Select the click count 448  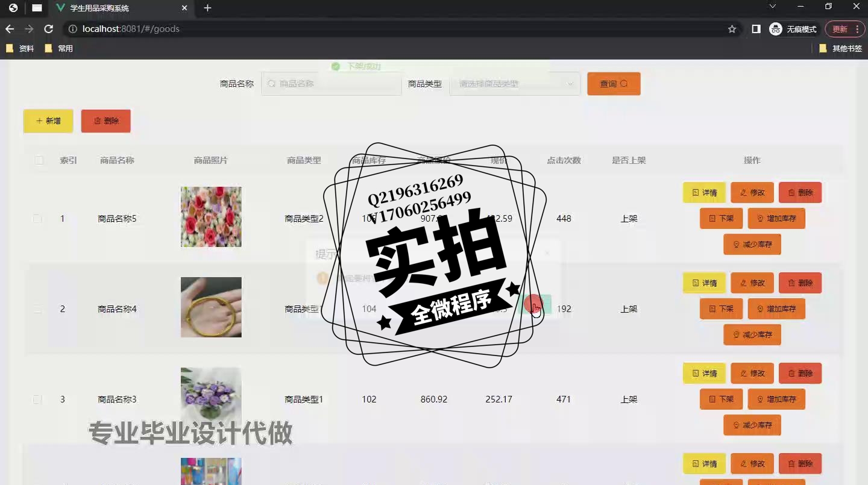[x=564, y=219]
